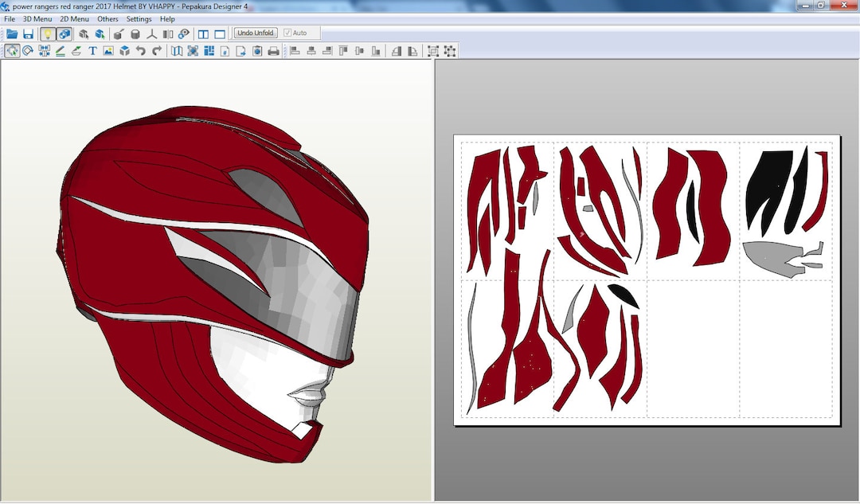Open the Settings menu

coord(139,18)
